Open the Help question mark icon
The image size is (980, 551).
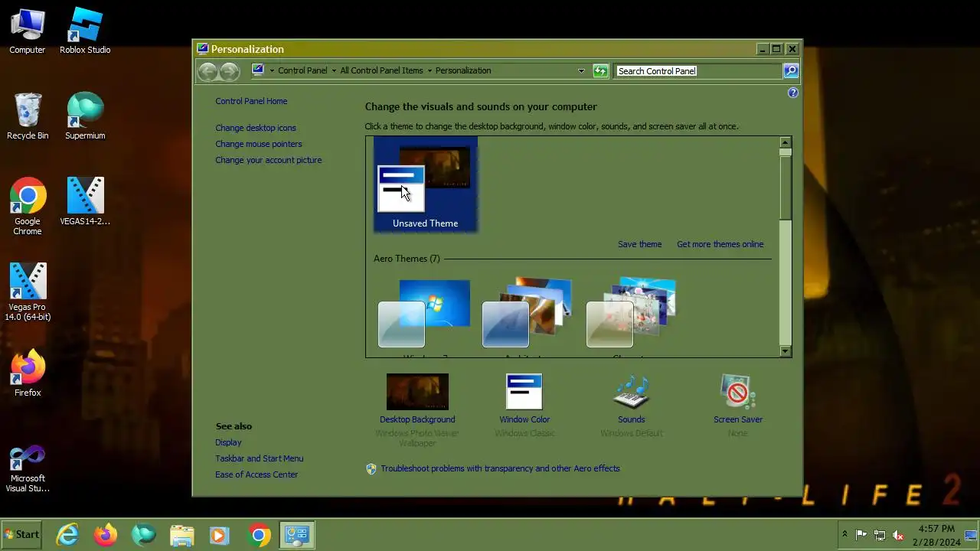(793, 93)
